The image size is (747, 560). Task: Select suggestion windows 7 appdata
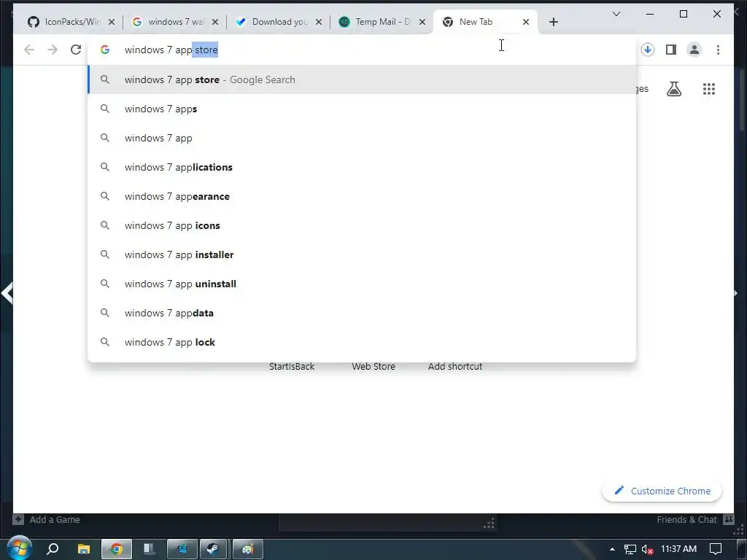362,313
